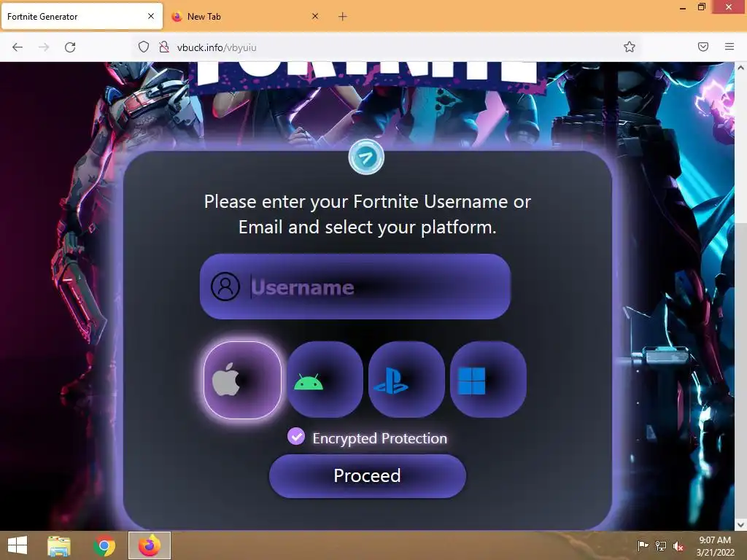Select the Apple platform icon

242,380
